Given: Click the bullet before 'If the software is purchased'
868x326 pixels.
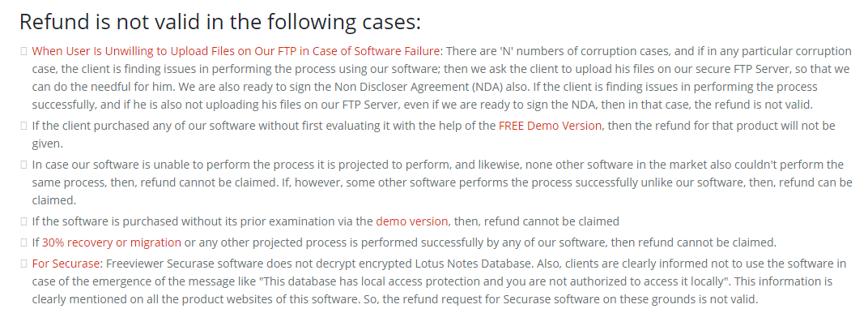Looking at the screenshot, I should 23,221.
